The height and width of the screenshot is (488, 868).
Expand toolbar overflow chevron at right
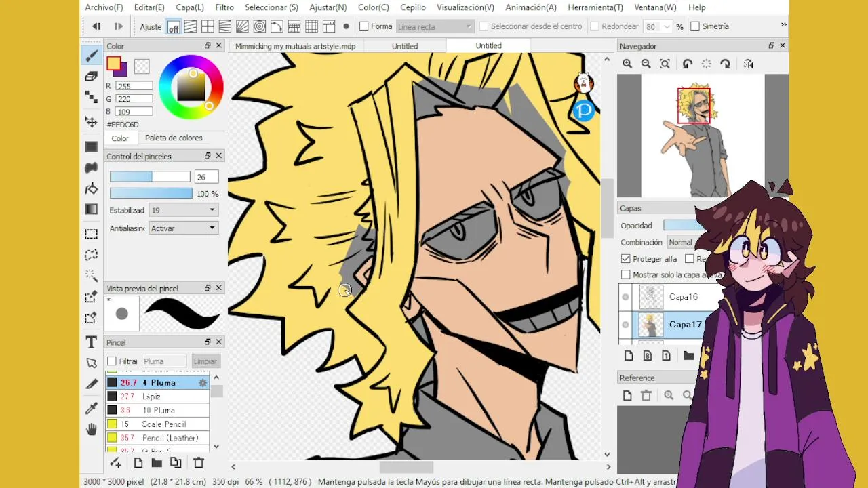(x=783, y=25)
